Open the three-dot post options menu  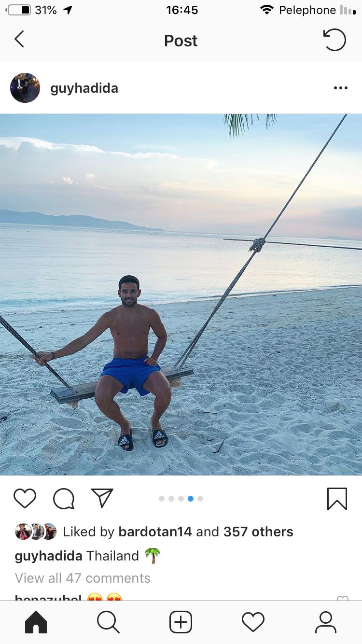click(x=340, y=88)
